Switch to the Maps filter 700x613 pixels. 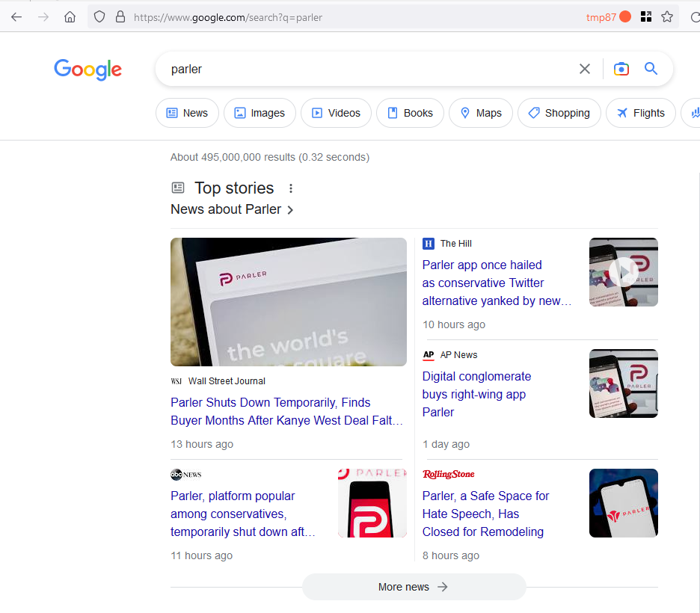click(x=481, y=113)
